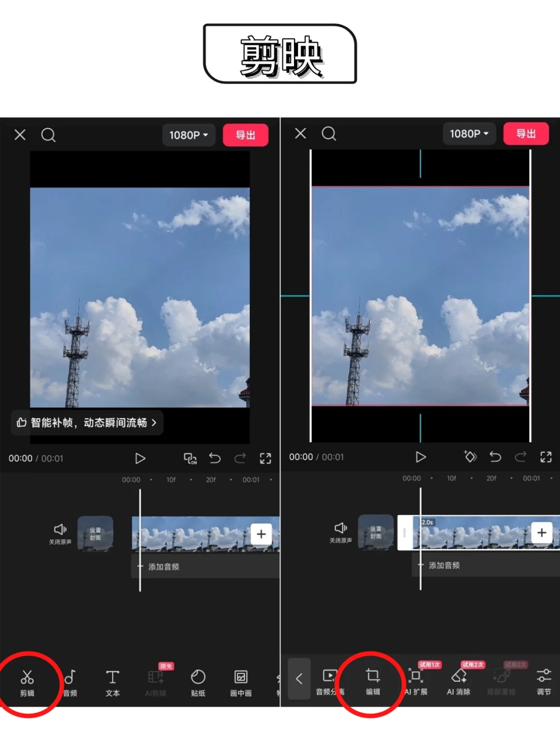Image resolution: width=560 pixels, height=747 pixels.
Task: Add keyframe with diamond icon in right editor
Action: tap(470, 457)
